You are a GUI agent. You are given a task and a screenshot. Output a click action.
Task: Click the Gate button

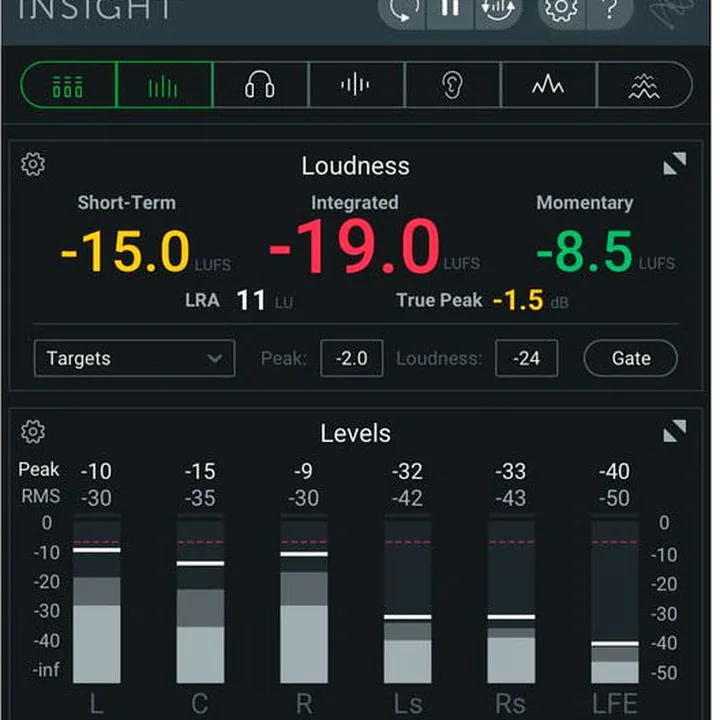tap(630, 358)
